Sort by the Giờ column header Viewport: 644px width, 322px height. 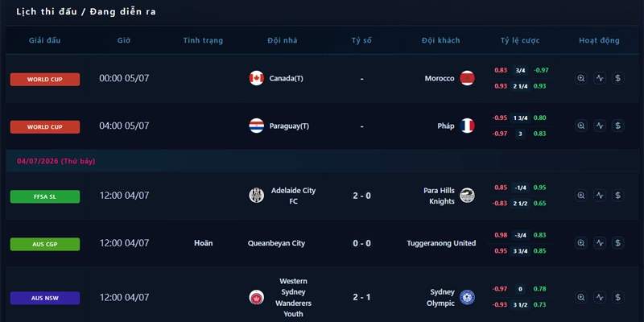tap(124, 40)
